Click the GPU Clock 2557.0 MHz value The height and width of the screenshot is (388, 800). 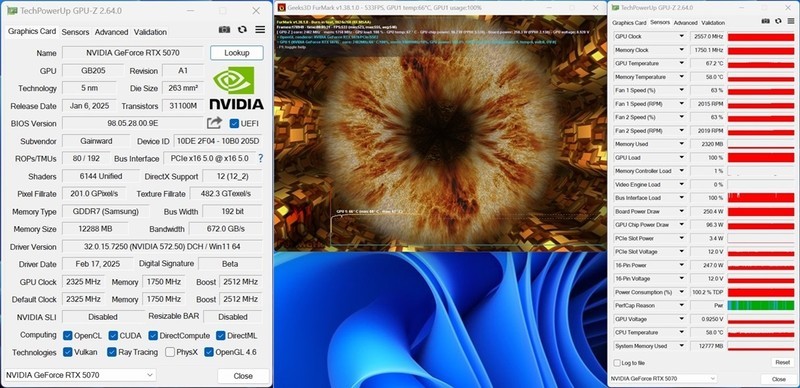(x=707, y=36)
